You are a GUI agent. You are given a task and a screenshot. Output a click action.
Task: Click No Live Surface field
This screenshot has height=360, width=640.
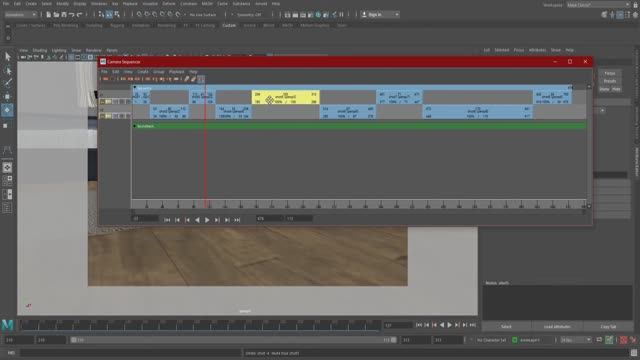pyautogui.click(x=203, y=15)
